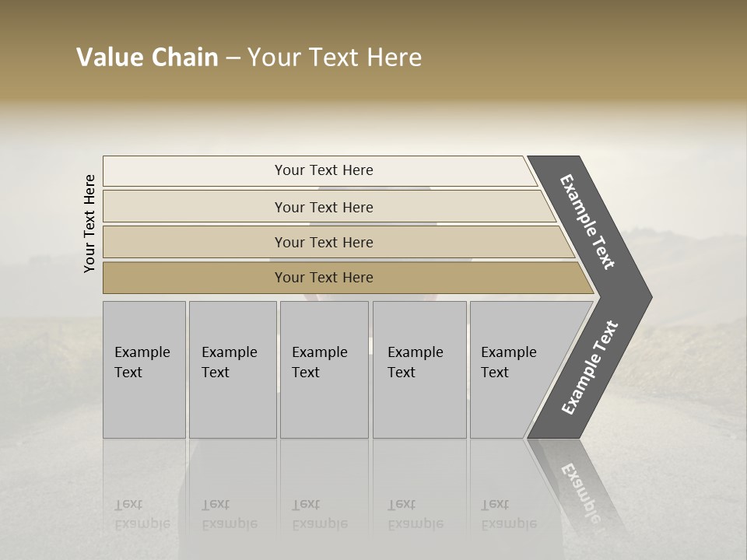
Task: Select the second gray 'Example Text' box
Action: 233,369
